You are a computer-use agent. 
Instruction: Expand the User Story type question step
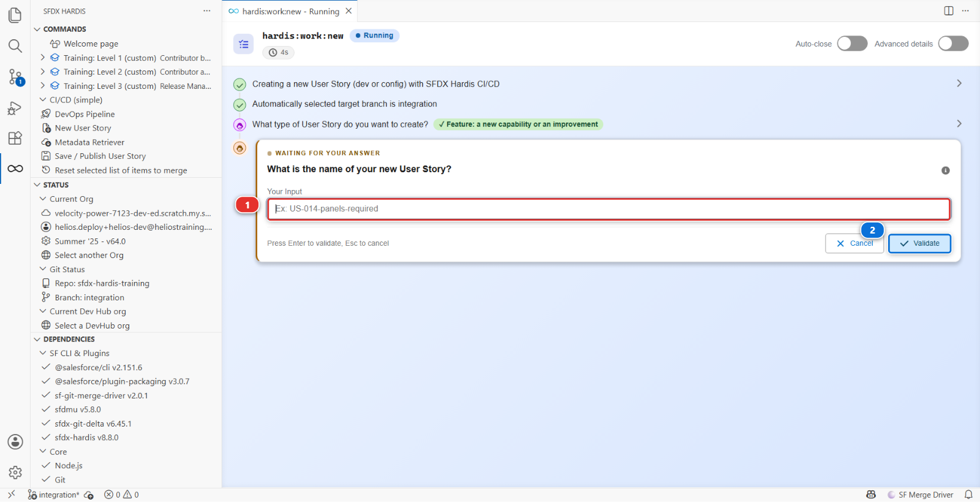pyautogui.click(x=959, y=124)
